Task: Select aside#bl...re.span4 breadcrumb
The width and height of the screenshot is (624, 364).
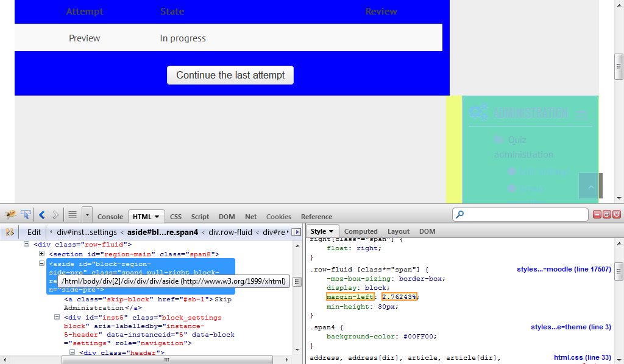Action: pyautogui.click(x=162, y=232)
